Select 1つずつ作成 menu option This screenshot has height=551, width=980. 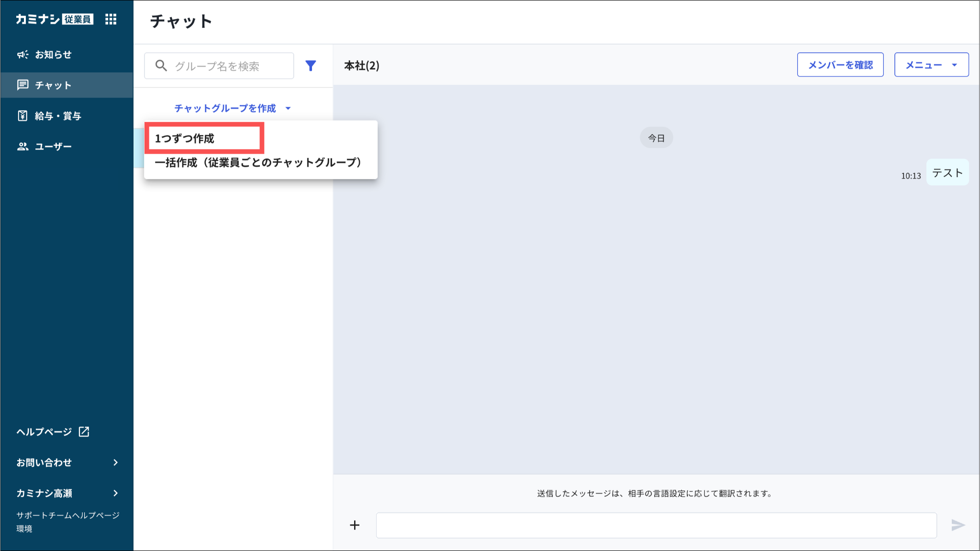click(185, 138)
